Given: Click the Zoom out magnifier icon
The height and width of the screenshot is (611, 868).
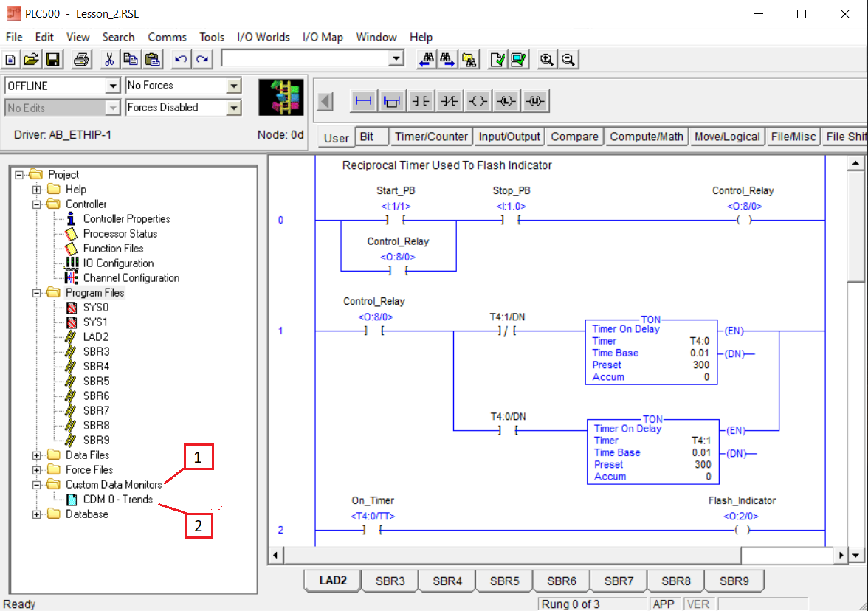Looking at the screenshot, I should pos(568,59).
